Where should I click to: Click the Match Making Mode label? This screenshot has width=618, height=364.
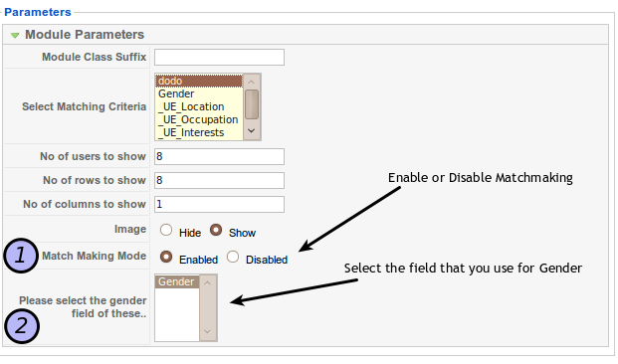pos(95,256)
